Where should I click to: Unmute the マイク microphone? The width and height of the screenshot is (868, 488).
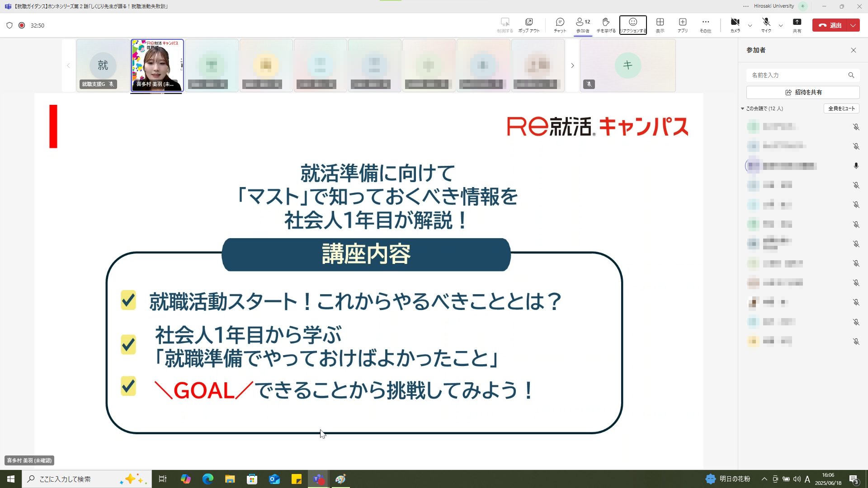click(766, 25)
